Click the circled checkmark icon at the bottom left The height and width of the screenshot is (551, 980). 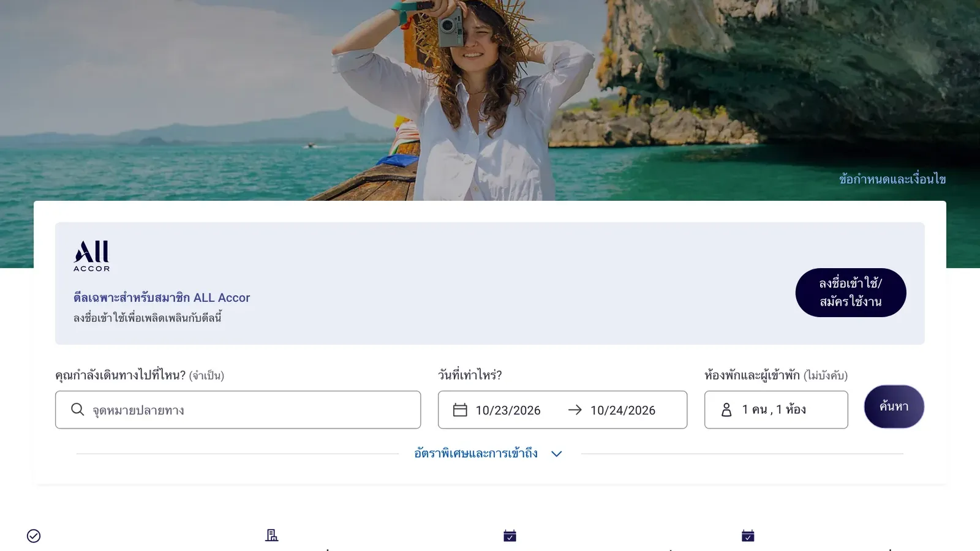pos(34,536)
